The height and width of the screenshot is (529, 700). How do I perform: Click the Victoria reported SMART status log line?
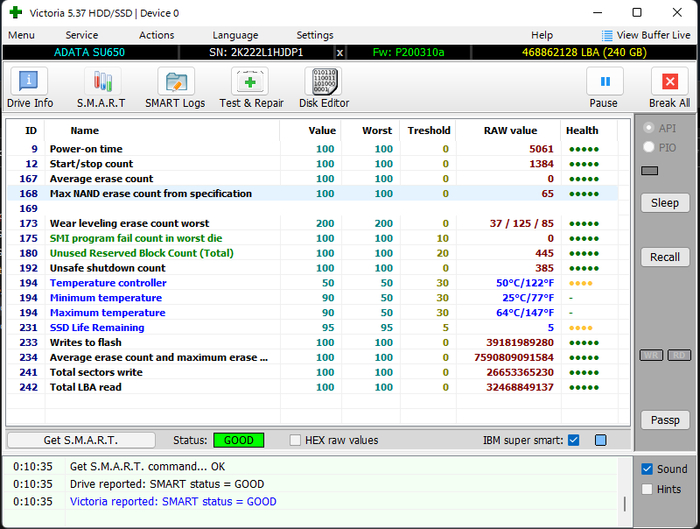(x=173, y=501)
